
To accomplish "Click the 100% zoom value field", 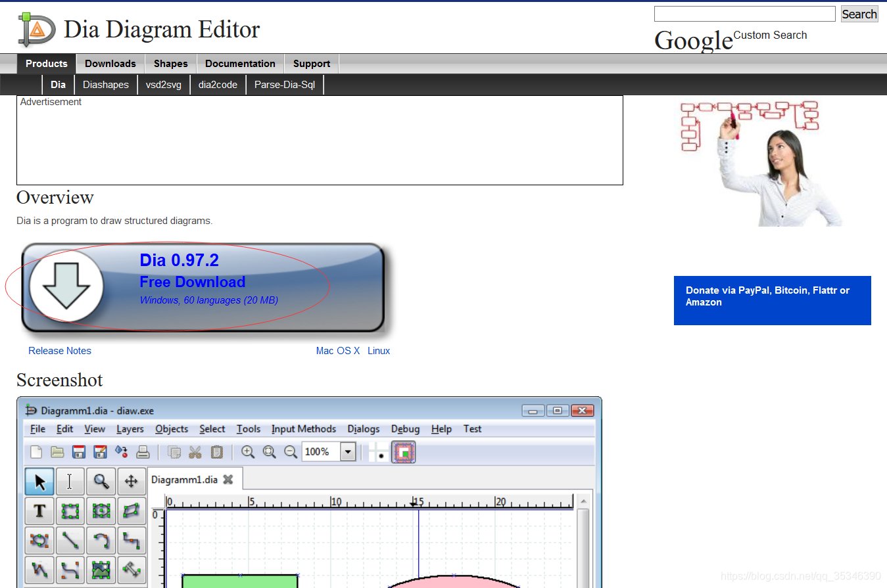I will pos(321,452).
